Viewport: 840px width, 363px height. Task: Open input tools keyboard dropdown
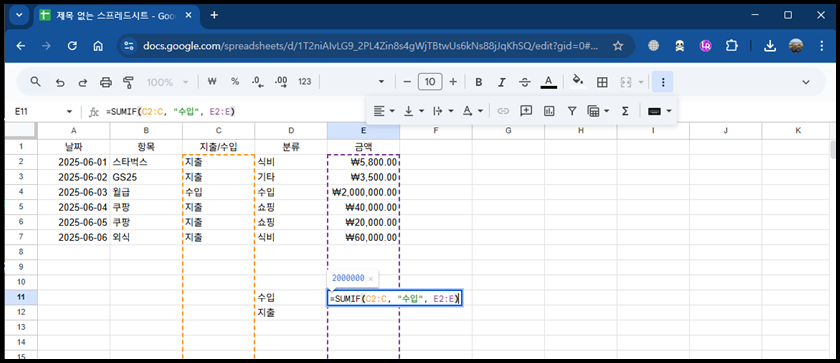coord(659,111)
